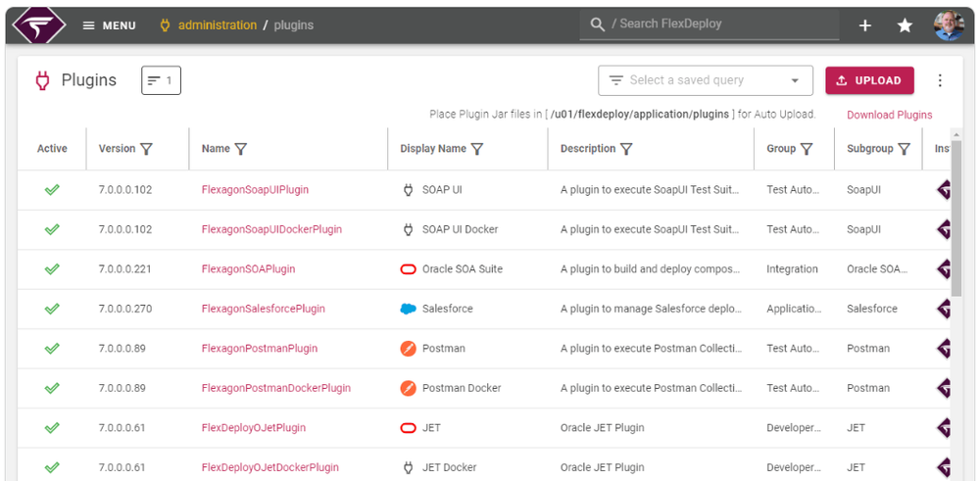
Task: Open the FlexagonSoapUIPlugin link
Action: click(x=255, y=190)
